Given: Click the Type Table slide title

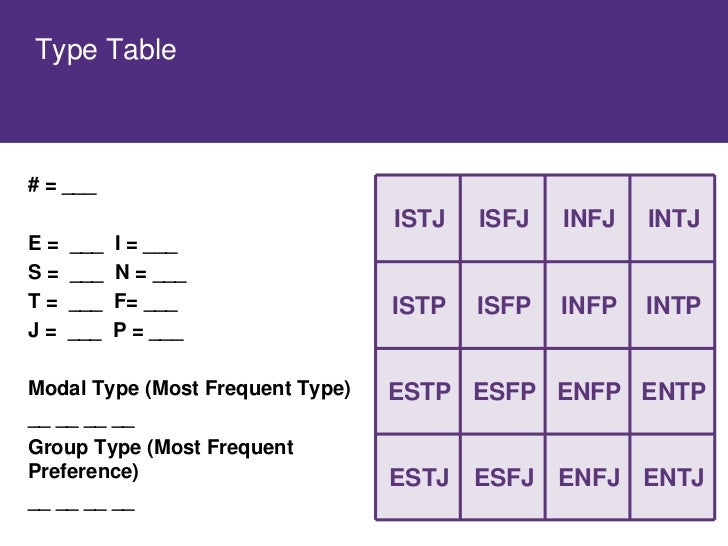Looking at the screenshot, I should [106, 50].
